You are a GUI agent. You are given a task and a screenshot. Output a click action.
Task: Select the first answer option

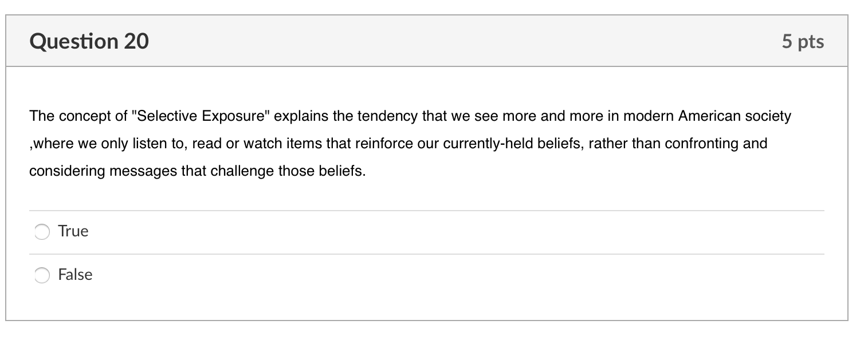click(41, 232)
